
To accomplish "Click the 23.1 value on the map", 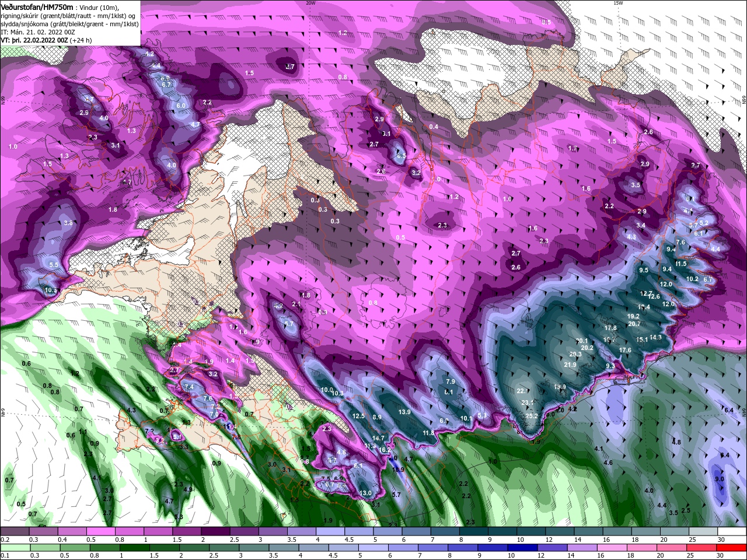I will coord(528,402).
